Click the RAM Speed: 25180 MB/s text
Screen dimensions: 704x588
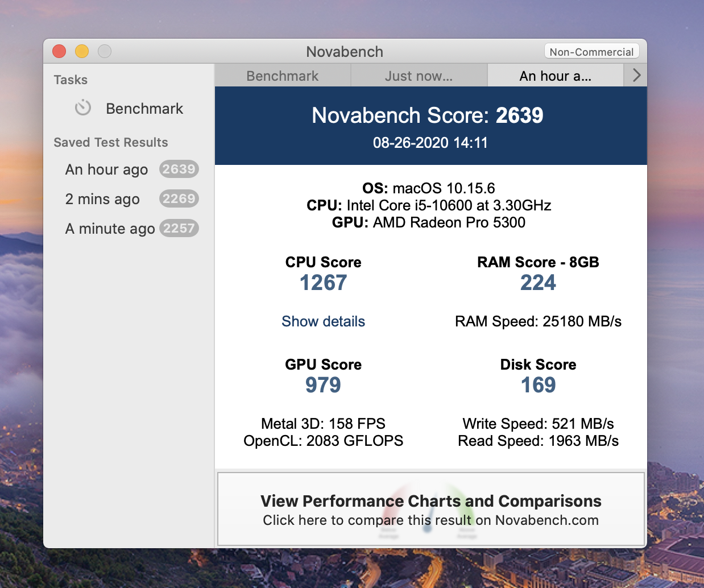(x=538, y=321)
